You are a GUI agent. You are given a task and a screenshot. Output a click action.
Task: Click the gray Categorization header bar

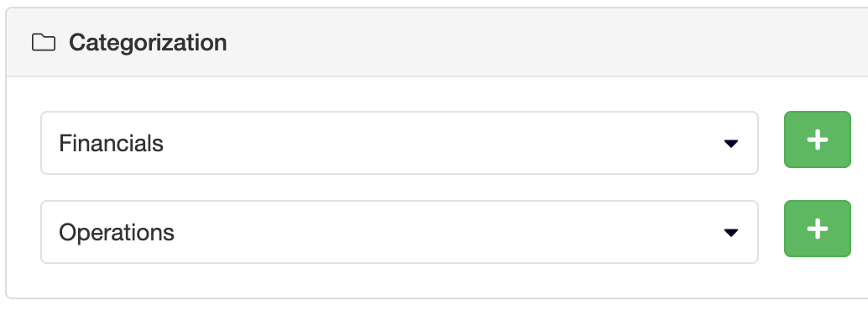pyautogui.click(x=437, y=42)
